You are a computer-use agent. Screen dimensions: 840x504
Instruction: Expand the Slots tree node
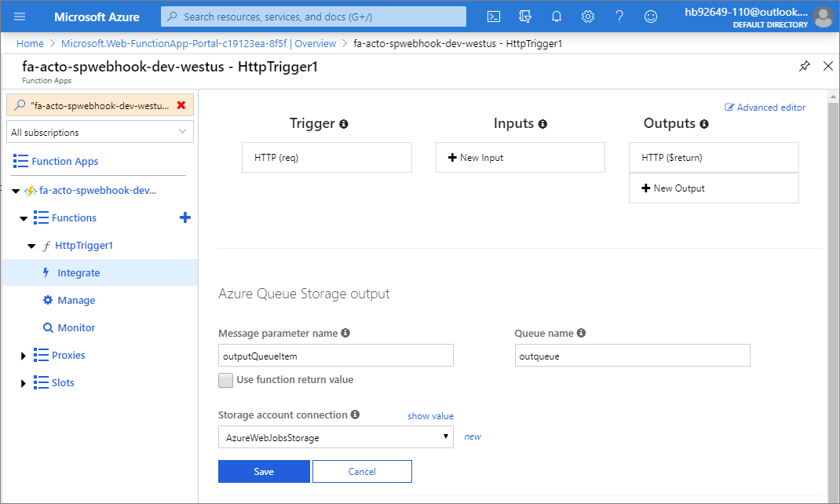coord(23,383)
